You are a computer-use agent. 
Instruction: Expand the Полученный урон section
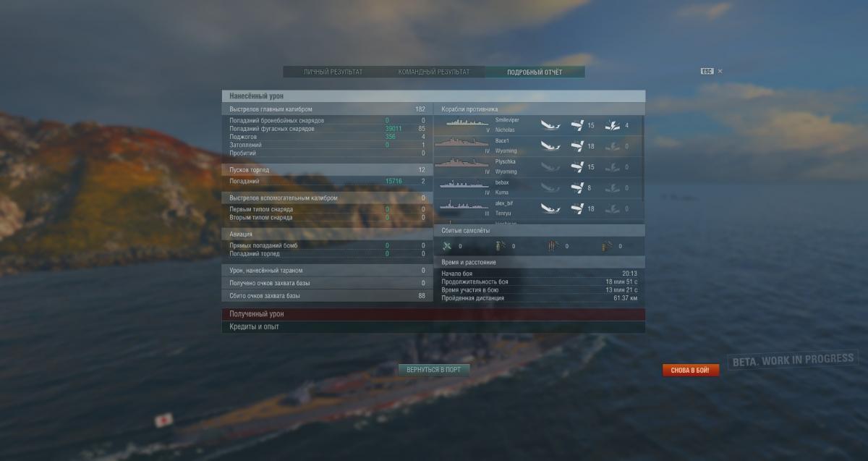[433, 314]
